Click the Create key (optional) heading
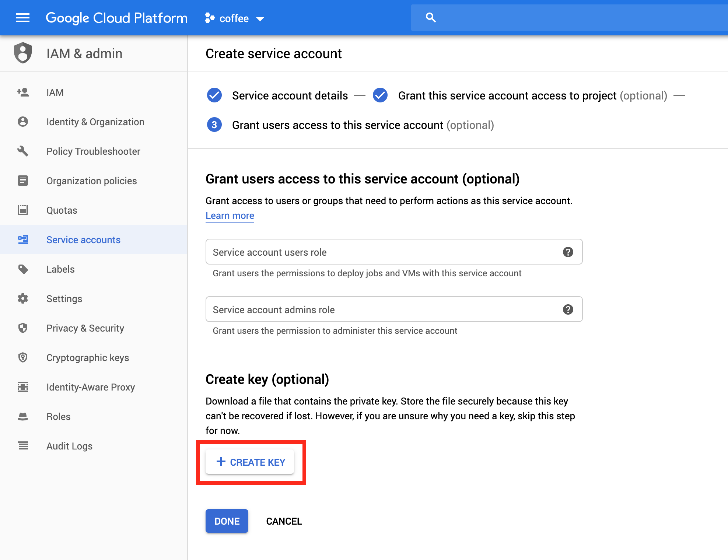728x560 pixels. (x=267, y=379)
